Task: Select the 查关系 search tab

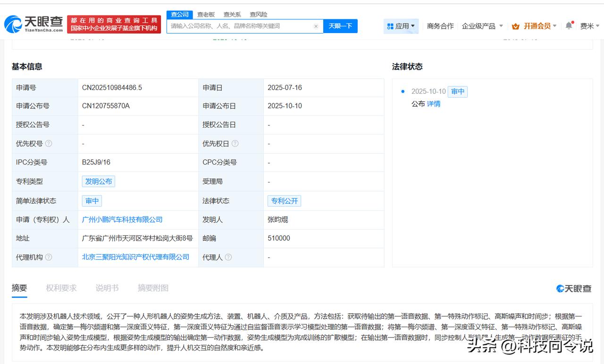Action: tap(232, 15)
